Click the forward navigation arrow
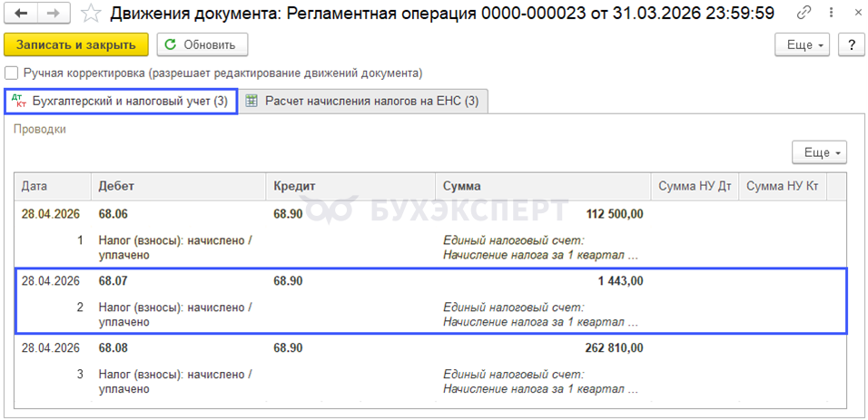Image resolution: width=868 pixels, height=420 pixels. [54, 14]
